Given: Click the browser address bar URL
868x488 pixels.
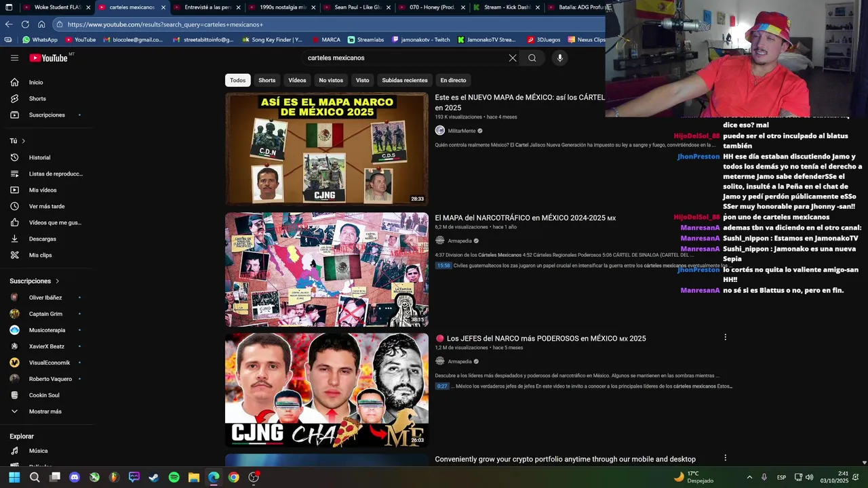Looking at the screenshot, I should point(165,24).
